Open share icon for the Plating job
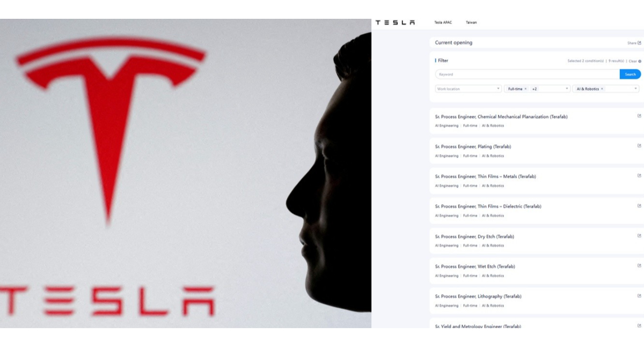The width and height of the screenshot is (644, 363). point(639,146)
